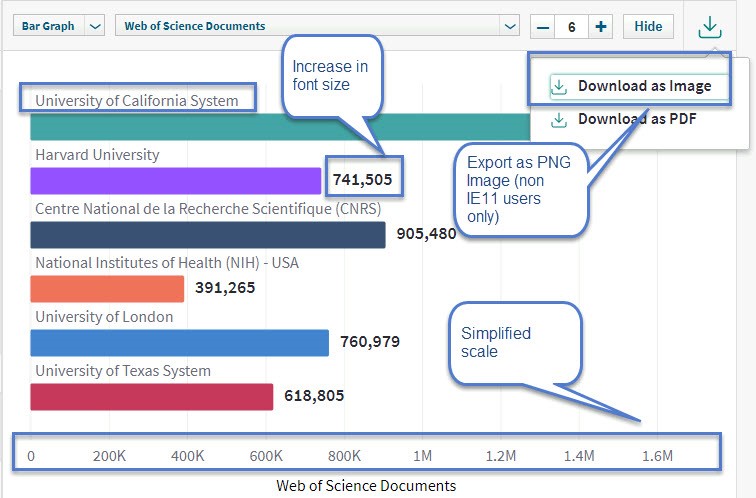Screen dimensions: 756x498
Task: Click the 391,265 value
Action: [225, 288]
